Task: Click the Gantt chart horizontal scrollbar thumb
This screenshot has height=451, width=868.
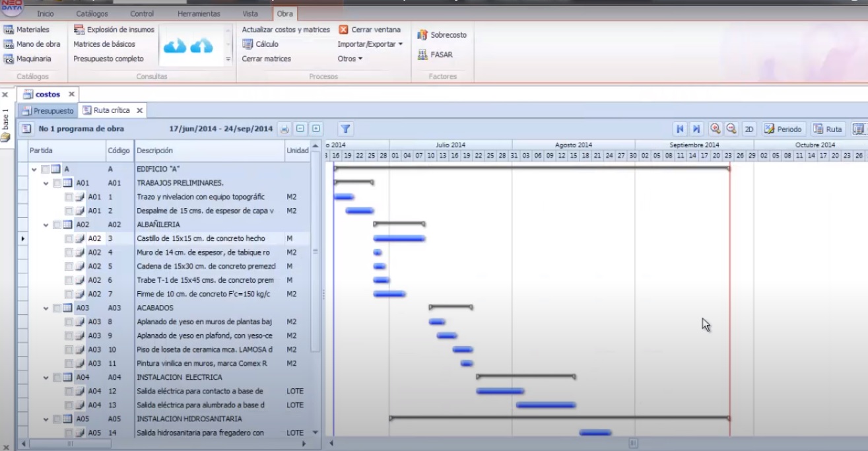Action: 633,444
